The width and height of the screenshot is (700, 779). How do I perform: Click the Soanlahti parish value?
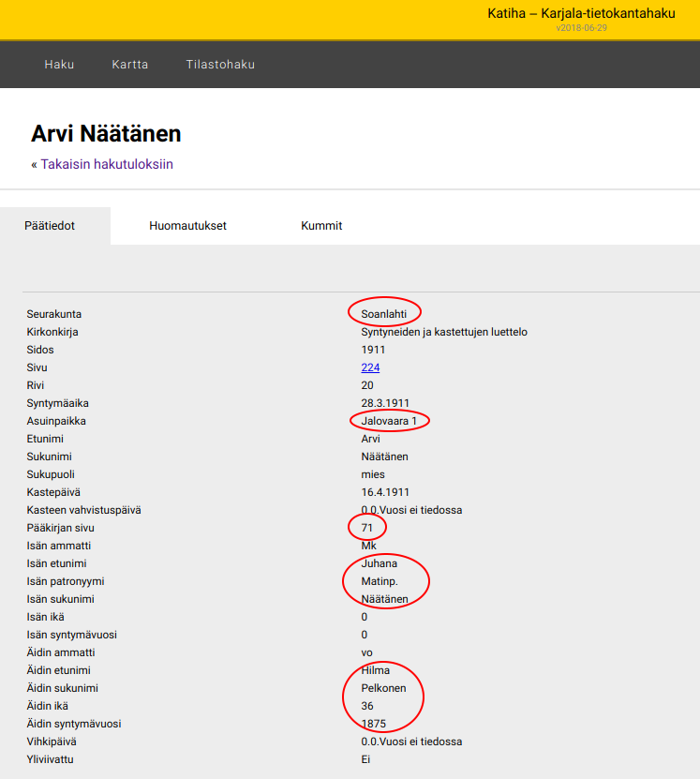click(384, 314)
